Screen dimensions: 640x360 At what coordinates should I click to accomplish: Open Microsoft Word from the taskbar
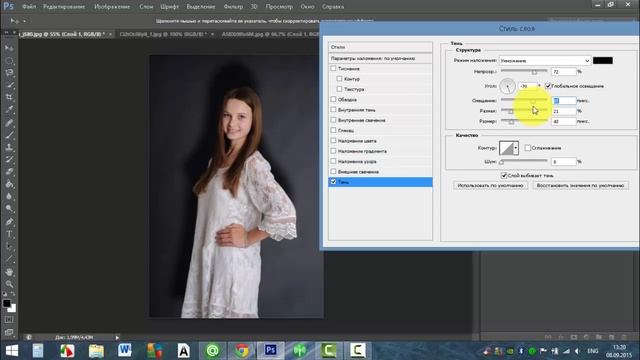point(125,351)
